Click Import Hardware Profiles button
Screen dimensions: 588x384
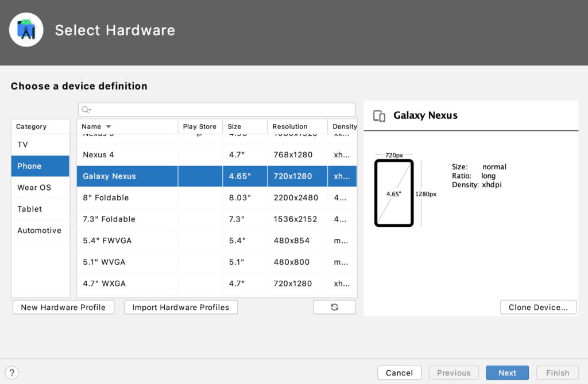181,307
